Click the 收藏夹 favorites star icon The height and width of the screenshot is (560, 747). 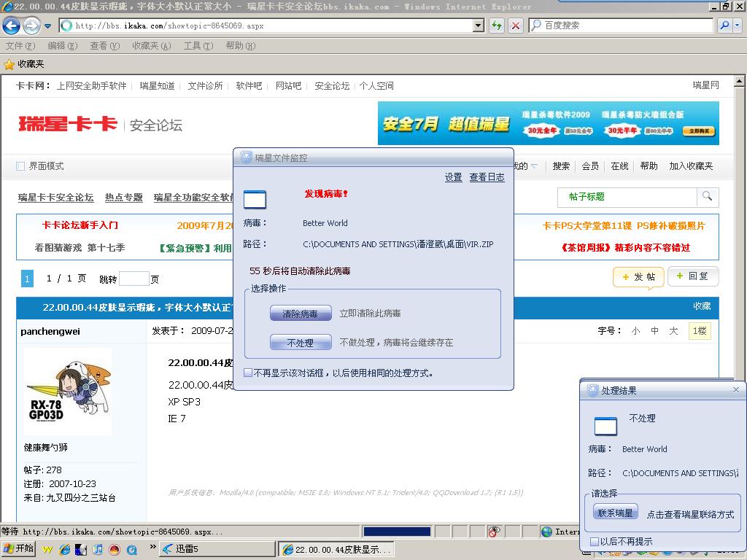click(x=9, y=64)
